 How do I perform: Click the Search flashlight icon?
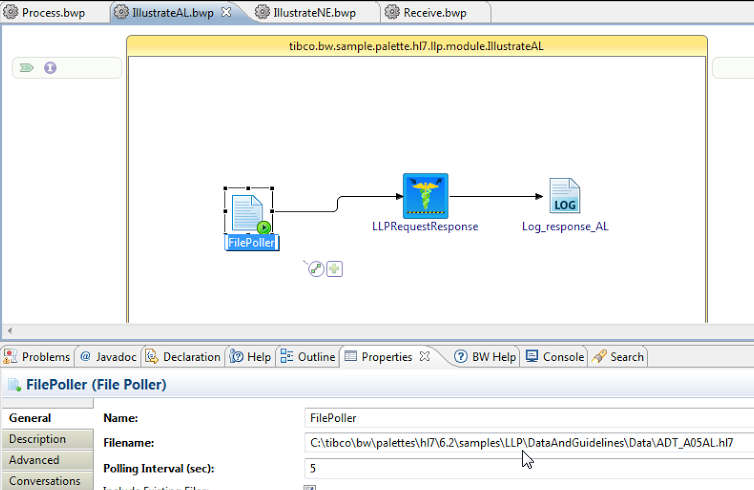point(599,356)
